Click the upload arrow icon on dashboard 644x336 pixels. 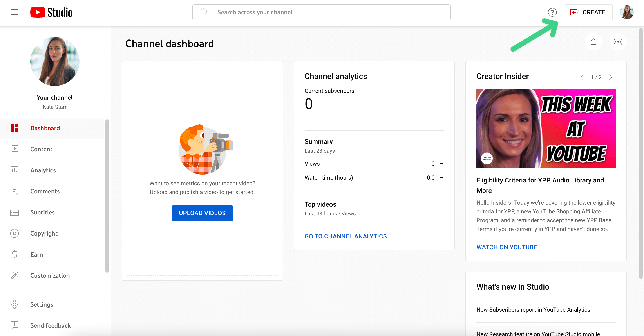pos(593,42)
